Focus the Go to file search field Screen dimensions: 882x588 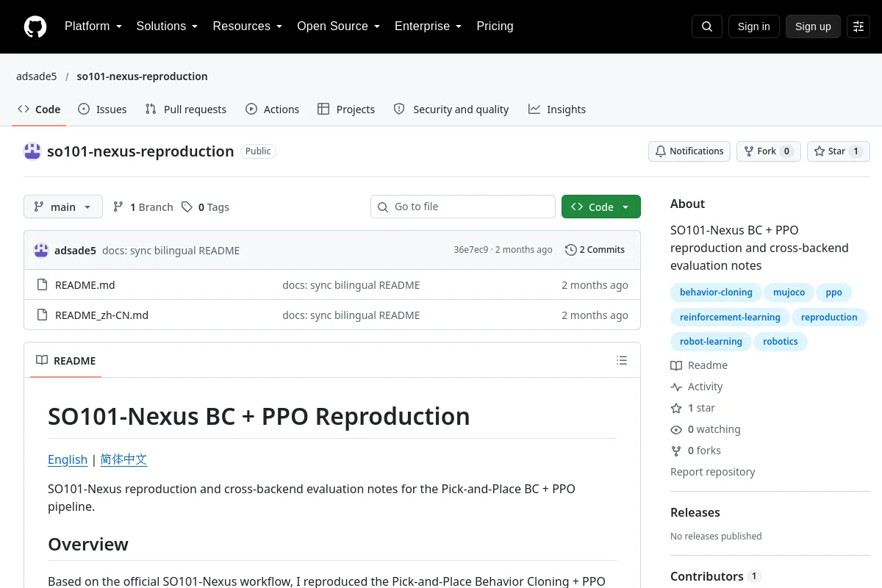coord(463,207)
